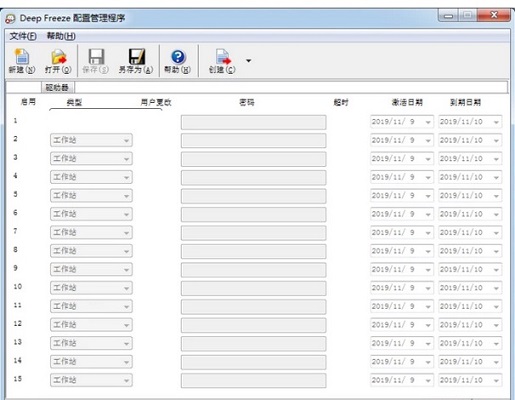Screen dimensions: 515x400
Task: Open the 工作站 type dropdown in row 9
Action: coord(91,269)
